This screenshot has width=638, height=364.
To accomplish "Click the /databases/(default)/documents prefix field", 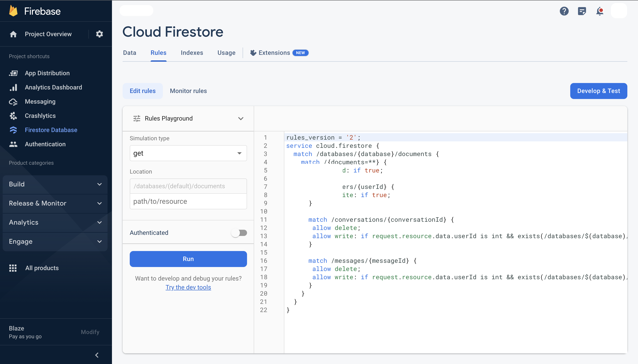I will pyautogui.click(x=188, y=186).
